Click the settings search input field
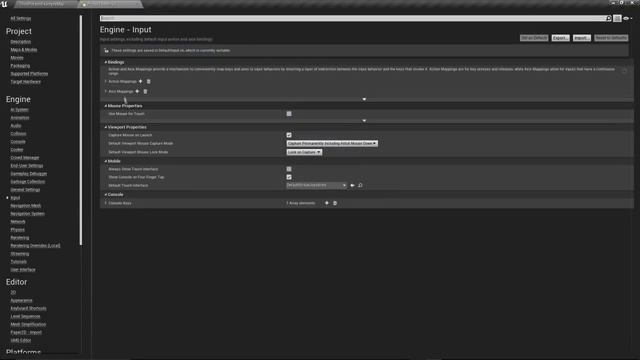 (x=353, y=18)
